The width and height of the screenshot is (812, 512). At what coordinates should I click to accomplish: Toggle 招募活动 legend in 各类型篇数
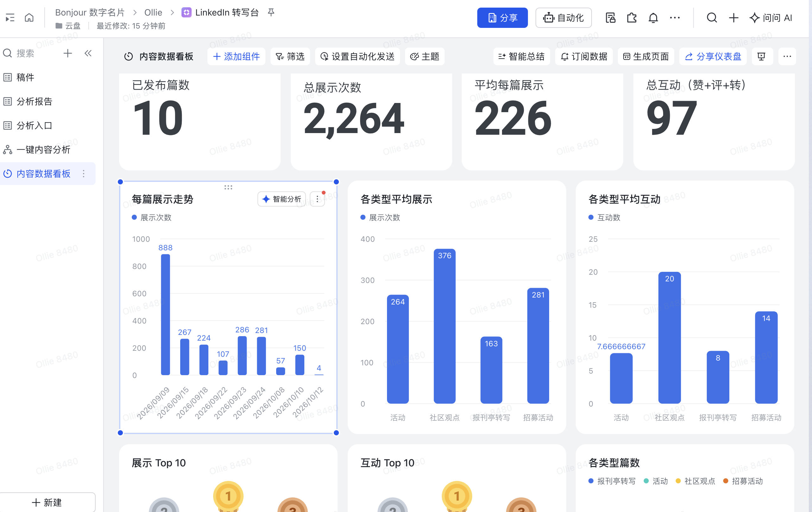tap(743, 481)
